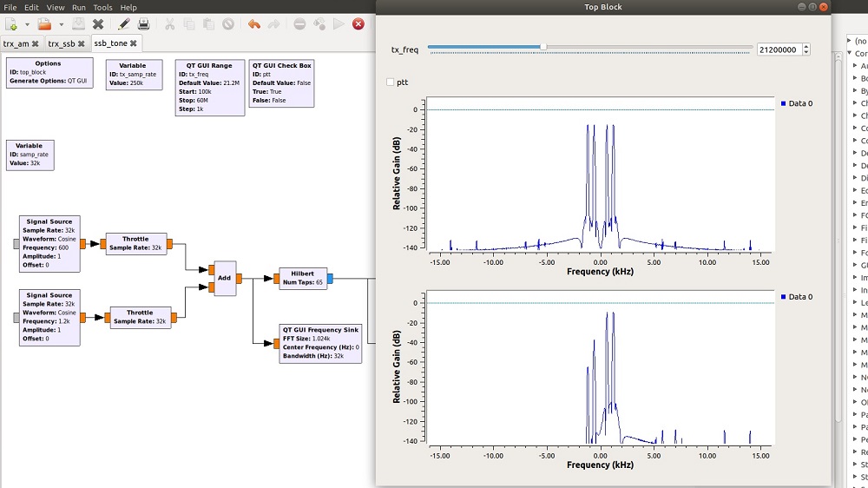Click the Print icon in toolbar
This screenshot has height=488, width=868.
[144, 24]
